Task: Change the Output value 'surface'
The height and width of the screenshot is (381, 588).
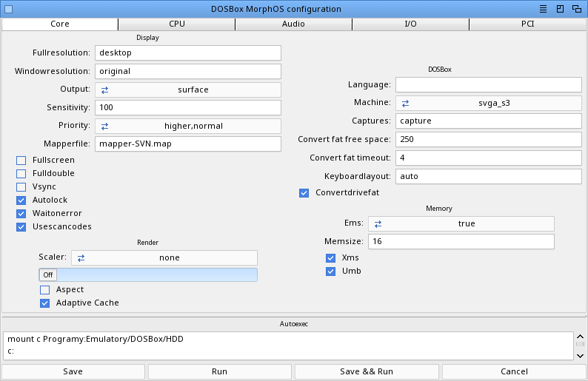Action: click(x=188, y=90)
